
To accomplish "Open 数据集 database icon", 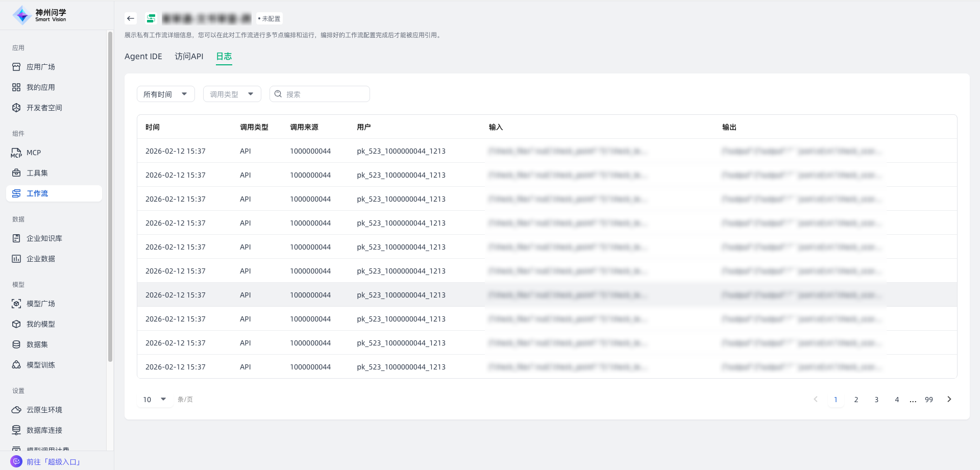I will (x=16, y=344).
